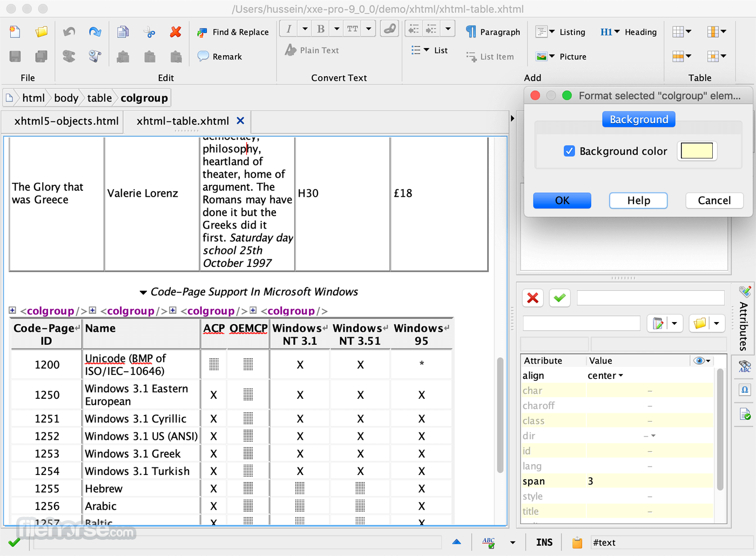
Task: Open the search binoculars ABC tool
Action: pos(745,367)
